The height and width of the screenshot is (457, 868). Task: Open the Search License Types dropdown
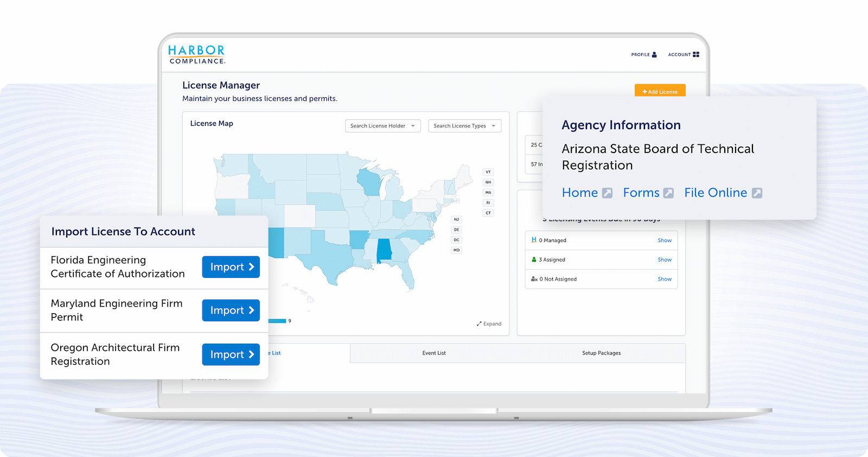tap(464, 126)
